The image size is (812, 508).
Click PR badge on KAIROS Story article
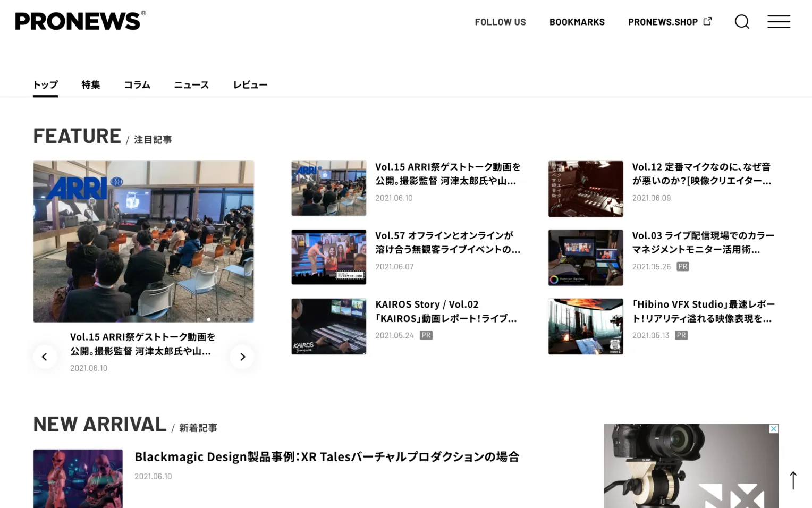point(426,335)
